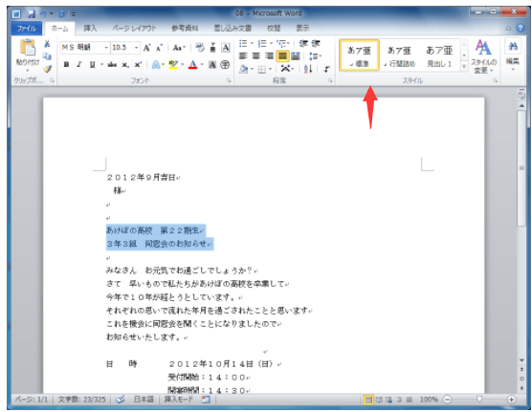Viewport: 532px width, 412px height.
Task: Open the numbering list dropdown arrow
Action: pos(271,43)
